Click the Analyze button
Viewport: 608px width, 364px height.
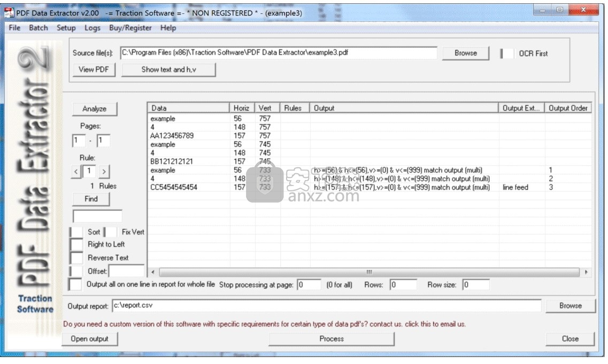[x=94, y=109]
